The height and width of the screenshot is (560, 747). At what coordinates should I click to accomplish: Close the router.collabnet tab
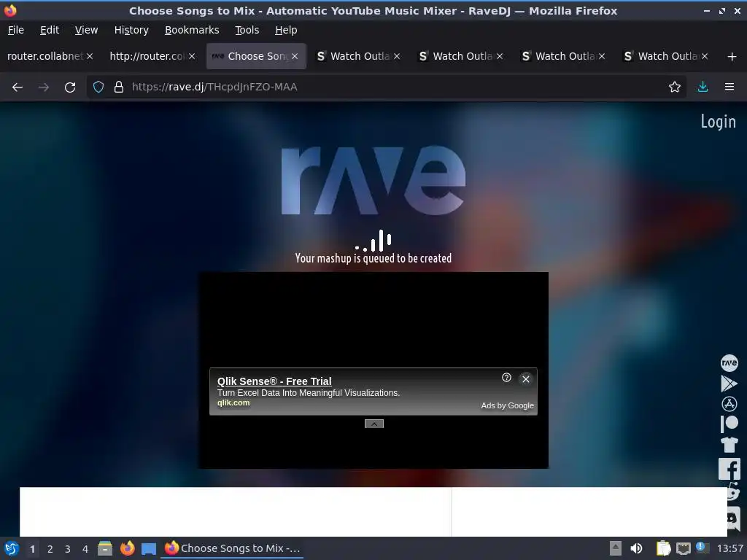click(x=90, y=56)
